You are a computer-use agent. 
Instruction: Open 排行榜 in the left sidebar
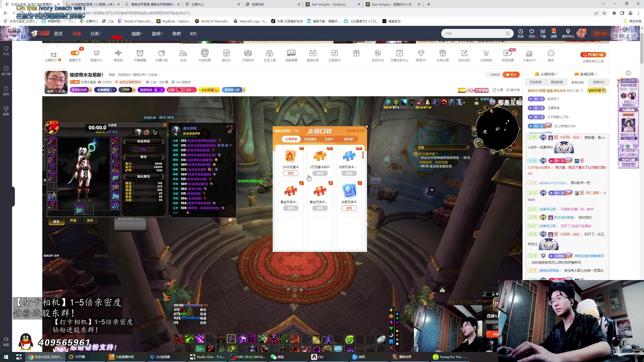[x=6, y=71]
